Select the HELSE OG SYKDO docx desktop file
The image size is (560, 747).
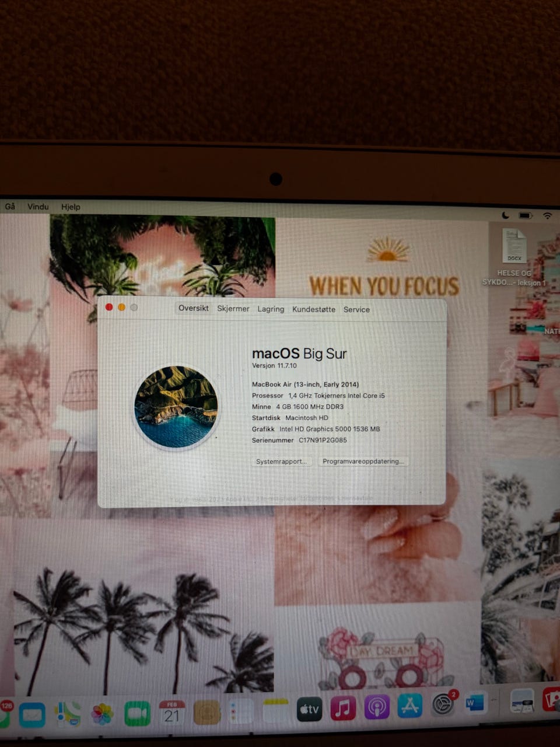tap(514, 257)
